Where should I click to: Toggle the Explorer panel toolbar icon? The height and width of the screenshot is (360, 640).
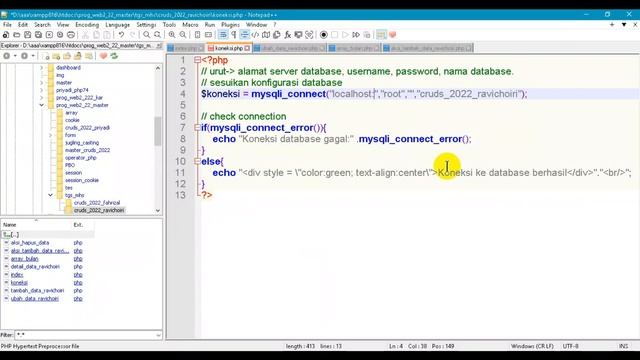coord(381,35)
